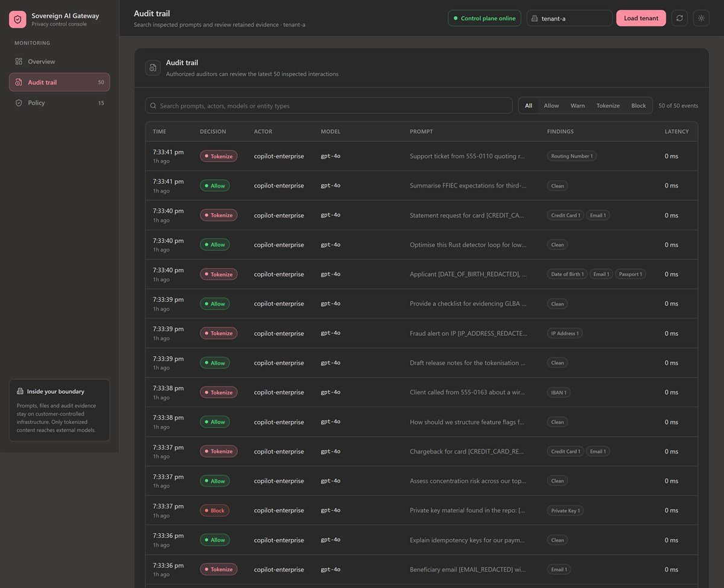Click the Time column header

pos(159,131)
